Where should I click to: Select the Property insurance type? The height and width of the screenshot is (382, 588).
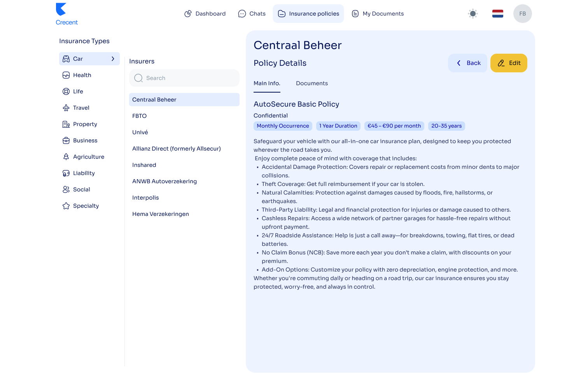click(89, 124)
